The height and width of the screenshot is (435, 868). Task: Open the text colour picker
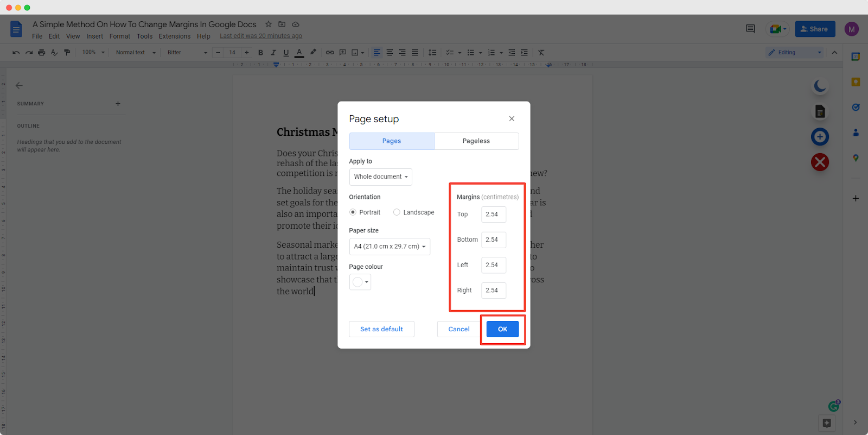[299, 53]
